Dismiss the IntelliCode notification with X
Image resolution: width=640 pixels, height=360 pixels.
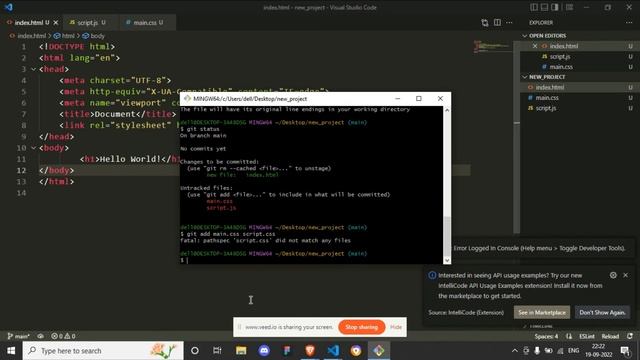tap(625, 275)
